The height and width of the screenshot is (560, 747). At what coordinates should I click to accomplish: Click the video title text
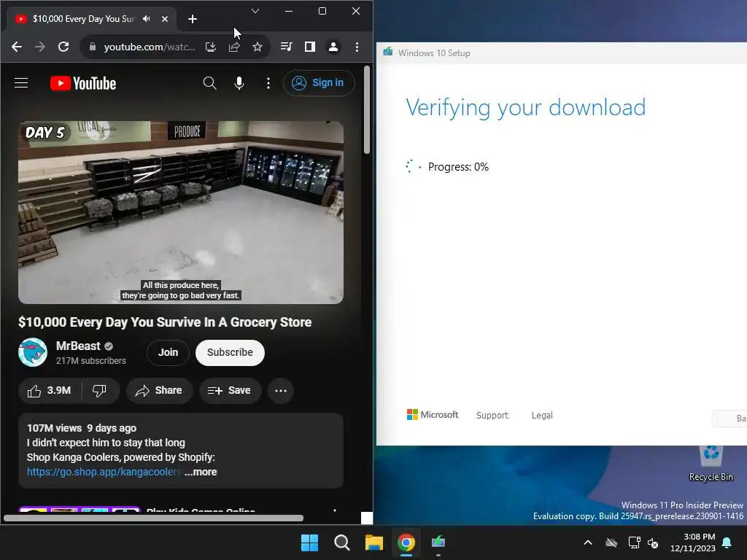click(x=165, y=322)
